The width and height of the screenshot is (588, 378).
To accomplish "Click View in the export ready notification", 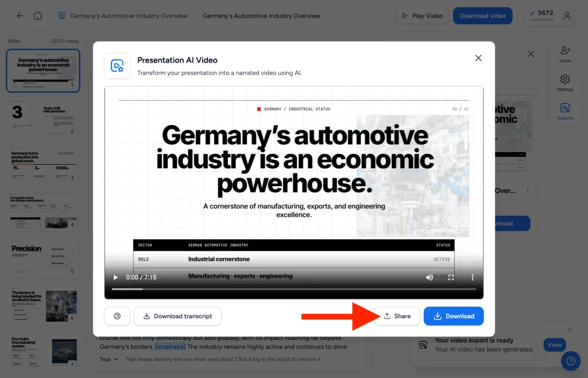I will [x=554, y=345].
